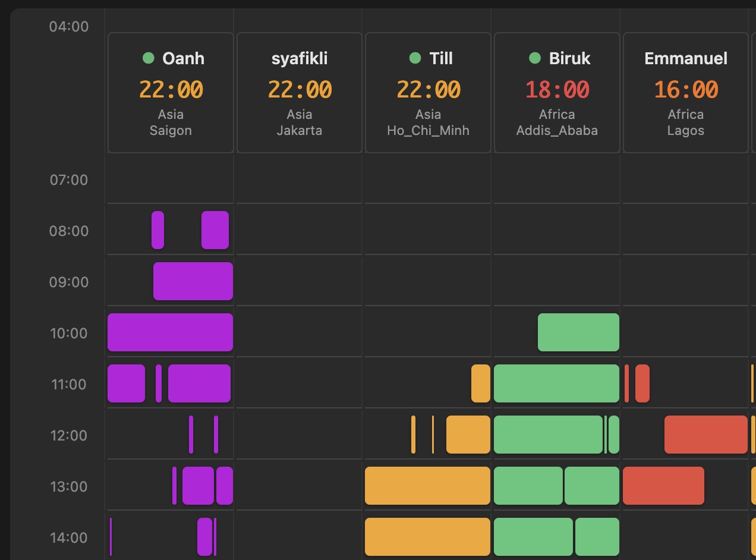Click the 22:00 local time on syafikli's card
Image resolution: width=756 pixels, height=560 pixels.
point(299,89)
